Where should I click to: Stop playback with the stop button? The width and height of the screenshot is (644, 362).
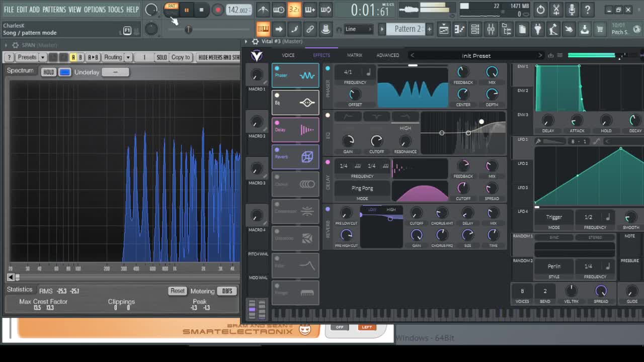[201, 10]
